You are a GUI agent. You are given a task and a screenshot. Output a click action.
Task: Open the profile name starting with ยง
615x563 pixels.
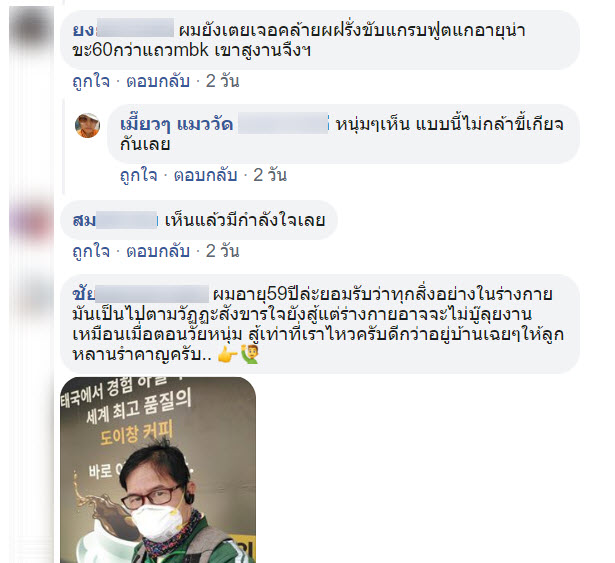pyautogui.click(x=123, y=30)
